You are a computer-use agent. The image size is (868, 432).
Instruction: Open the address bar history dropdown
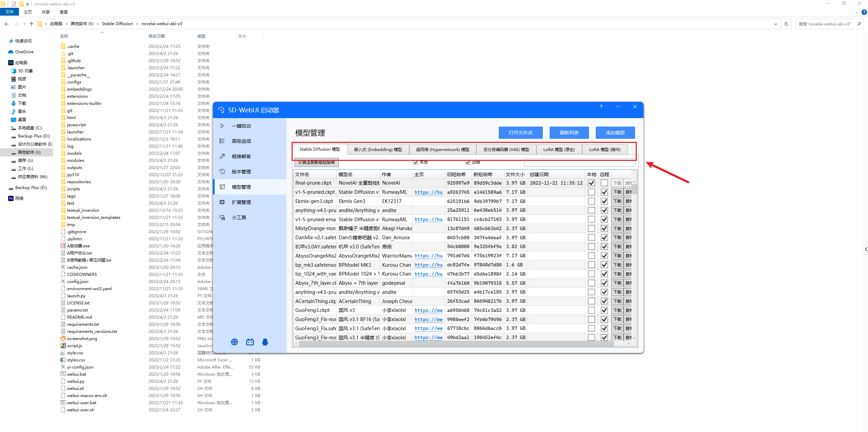click(775, 24)
